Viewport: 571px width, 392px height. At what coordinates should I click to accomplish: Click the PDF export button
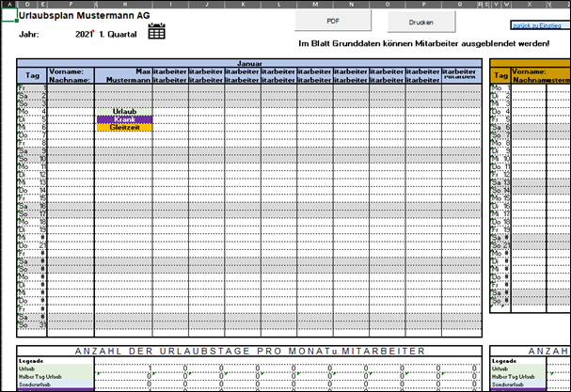tap(332, 22)
